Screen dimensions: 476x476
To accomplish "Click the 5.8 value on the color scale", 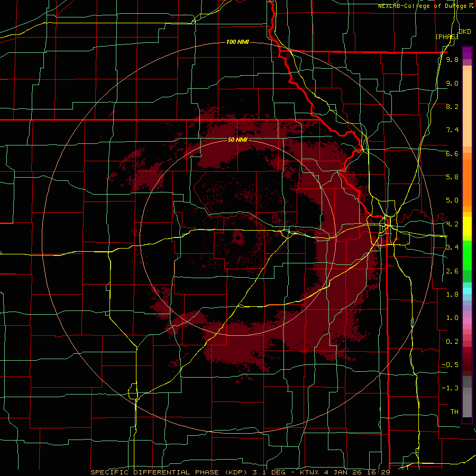I will pyautogui.click(x=452, y=177).
